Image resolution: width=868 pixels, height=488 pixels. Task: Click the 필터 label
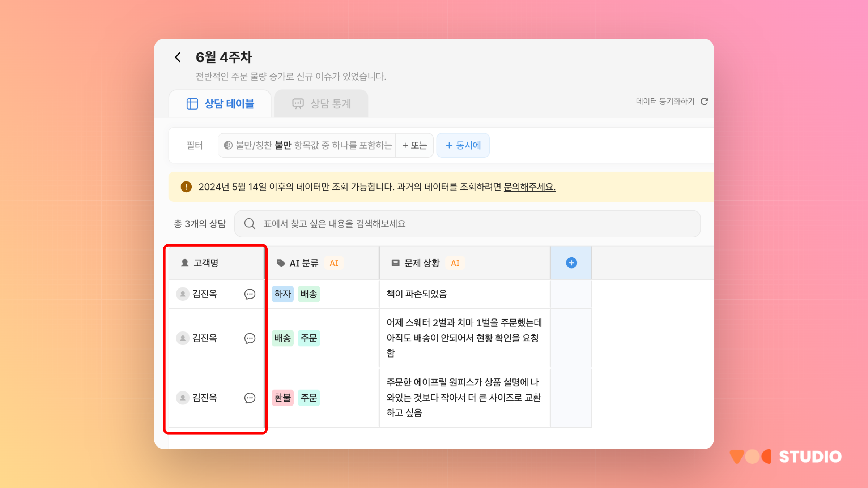coord(195,145)
